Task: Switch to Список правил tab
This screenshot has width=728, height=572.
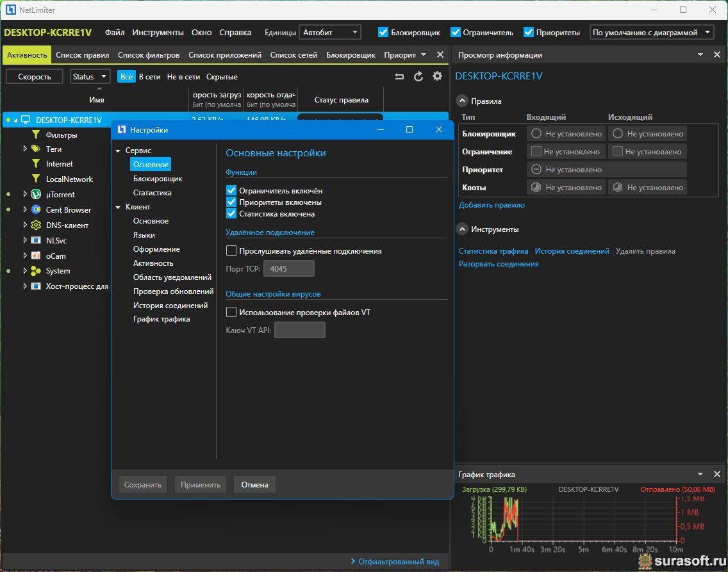Action: click(83, 54)
